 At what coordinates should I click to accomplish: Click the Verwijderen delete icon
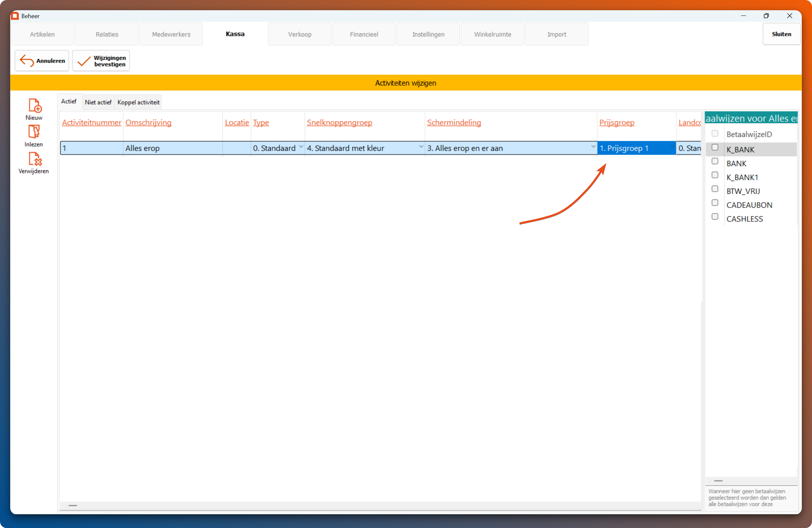coord(35,159)
